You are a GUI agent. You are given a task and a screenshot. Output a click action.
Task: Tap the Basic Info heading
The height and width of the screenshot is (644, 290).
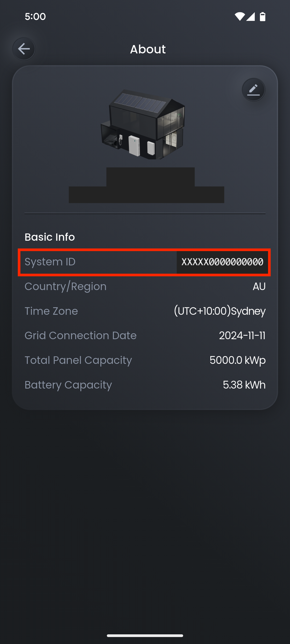click(x=50, y=237)
